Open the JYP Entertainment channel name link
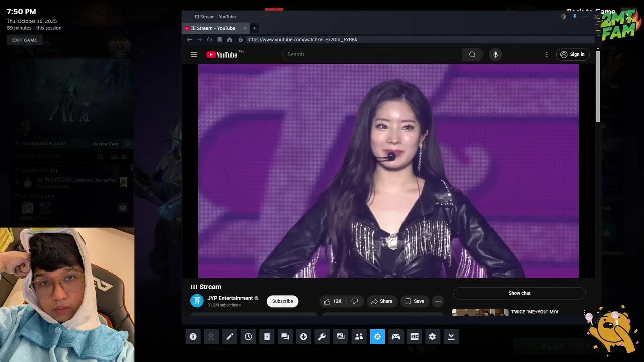 [230, 298]
